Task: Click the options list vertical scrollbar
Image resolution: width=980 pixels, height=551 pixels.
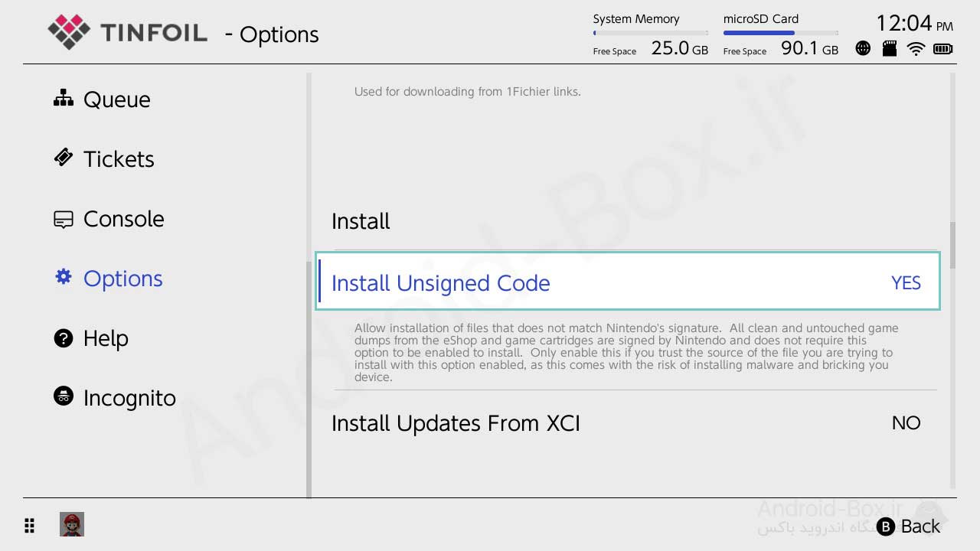Action: pyautogui.click(x=952, y=245)
